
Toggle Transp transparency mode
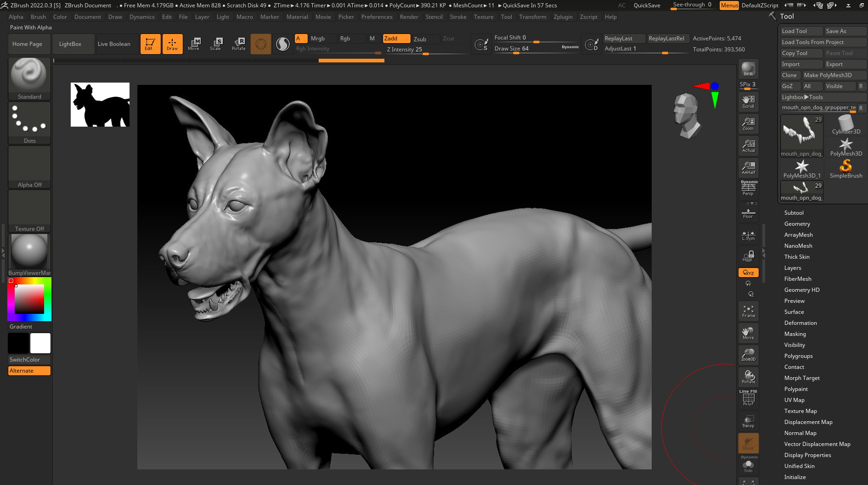(x=748, y=421)
